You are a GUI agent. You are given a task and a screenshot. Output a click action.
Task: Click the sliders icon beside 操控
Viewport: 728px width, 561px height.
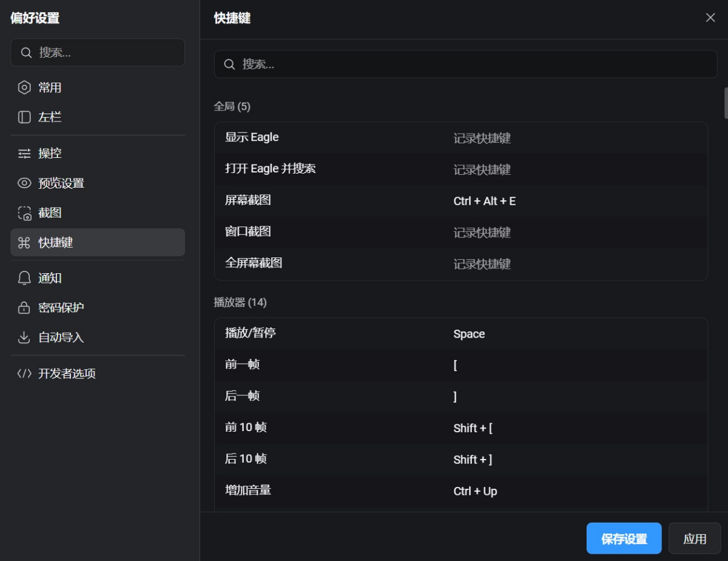(x=24, y=153)
